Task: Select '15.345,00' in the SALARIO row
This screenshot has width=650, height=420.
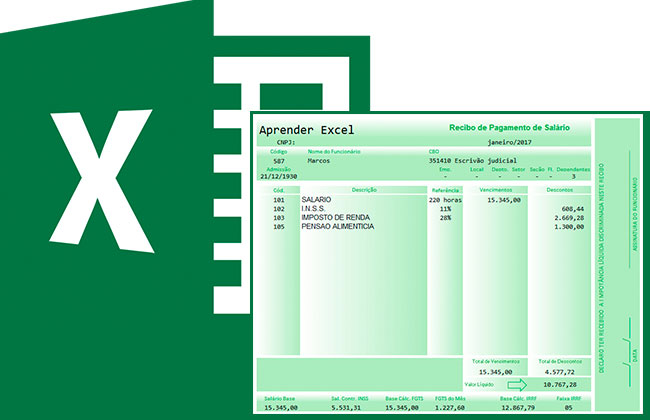Action: tap(504, 200)
